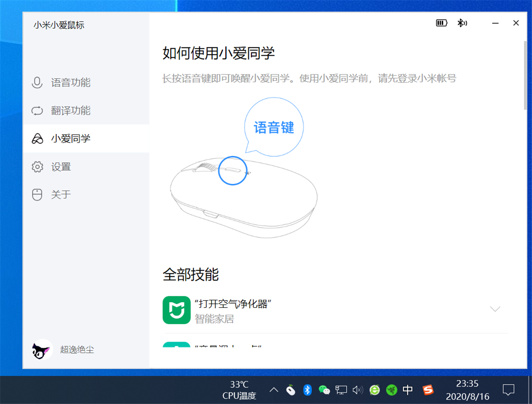
Task: Click the microphone icon beside 语音功能
Action: (x=37, y=83)
